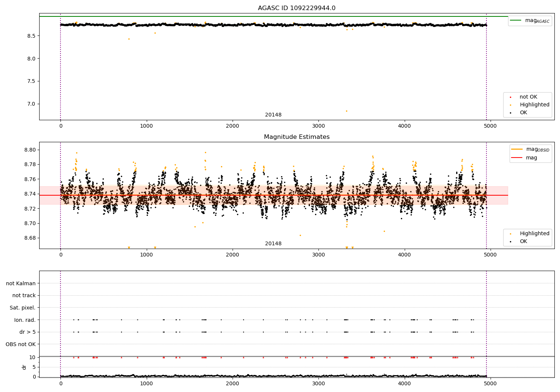Screen dimensions: 560x392
Task: Click the 8.74 y-axis tick label
Action: [x=29, y=194]
